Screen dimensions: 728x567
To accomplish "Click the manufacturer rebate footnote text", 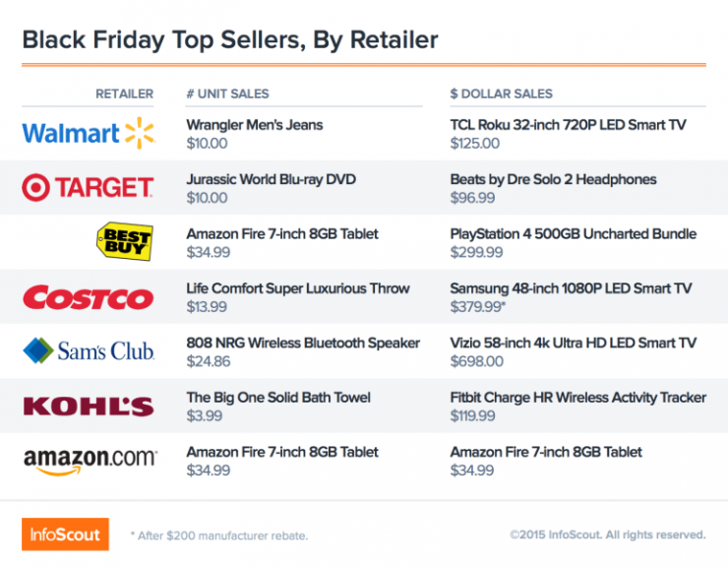I will click(219, 535).
